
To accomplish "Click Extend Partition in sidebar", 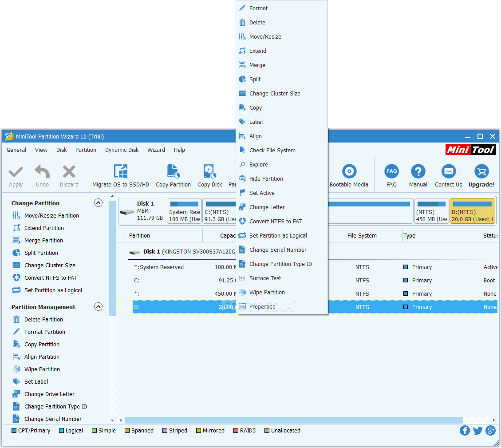I will (x=38, y=228).
